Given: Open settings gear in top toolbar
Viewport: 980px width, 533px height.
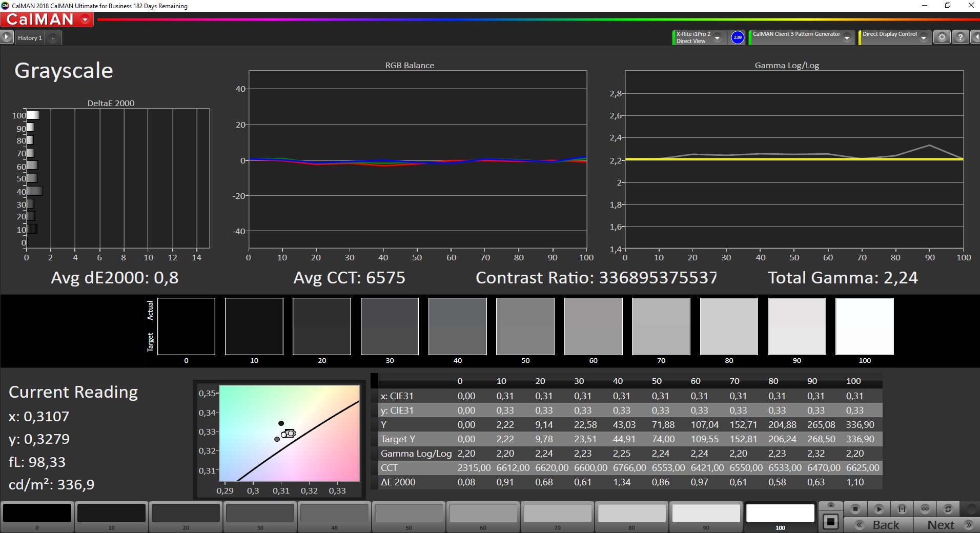Looking at the screenshot, I should 942,37.
